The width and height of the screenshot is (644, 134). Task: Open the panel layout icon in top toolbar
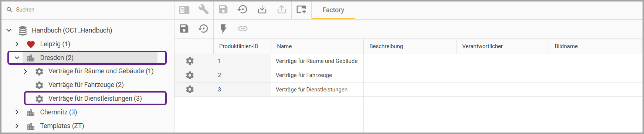[184, 10]
